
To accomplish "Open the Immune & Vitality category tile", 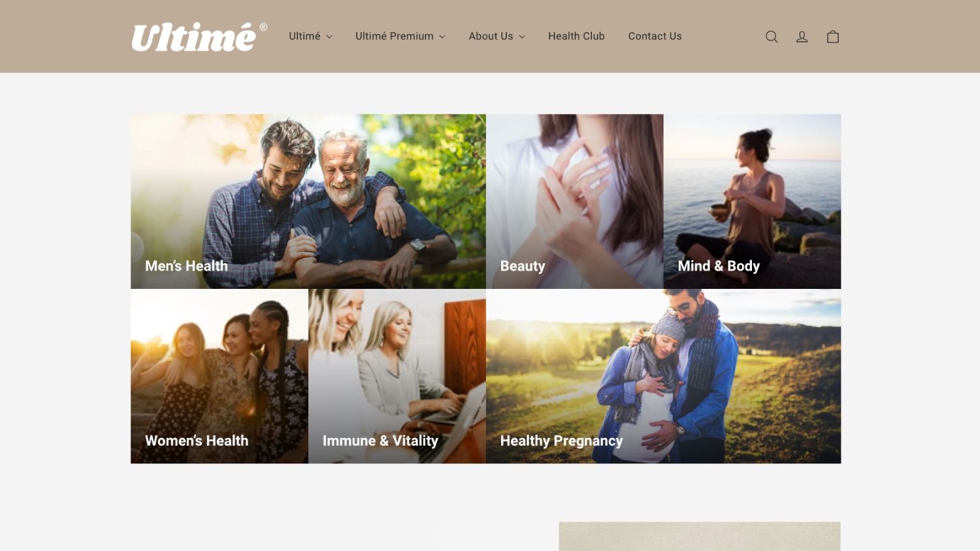I will [397, 376].
